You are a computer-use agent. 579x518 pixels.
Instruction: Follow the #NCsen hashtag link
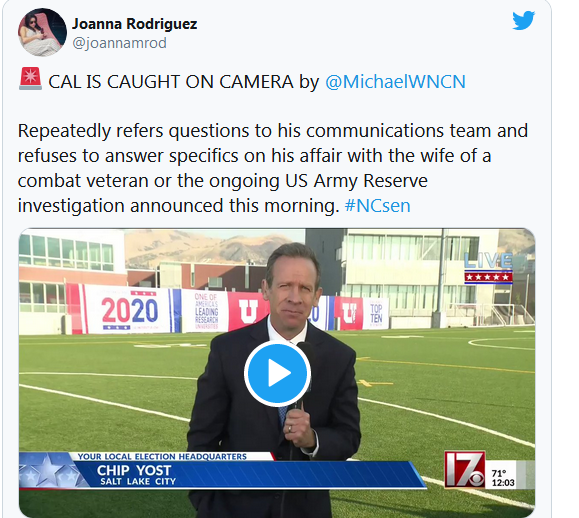click(377, 206)
